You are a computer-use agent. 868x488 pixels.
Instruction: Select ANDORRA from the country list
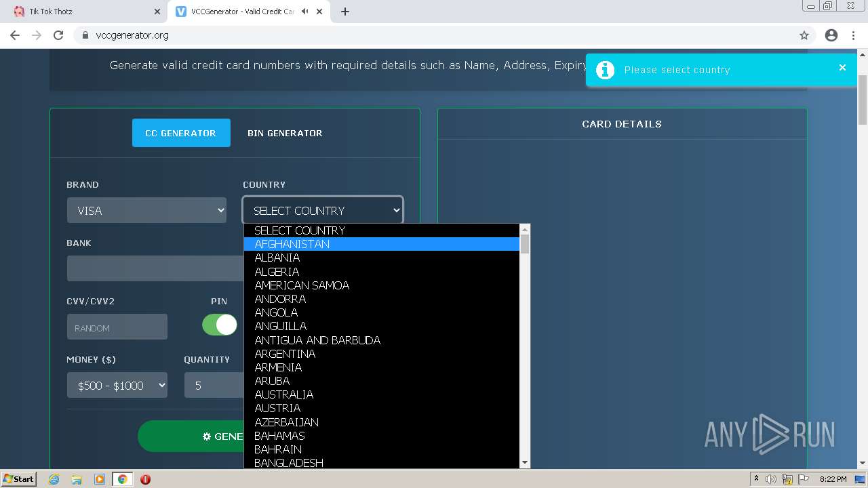click(x=382, y=299)
